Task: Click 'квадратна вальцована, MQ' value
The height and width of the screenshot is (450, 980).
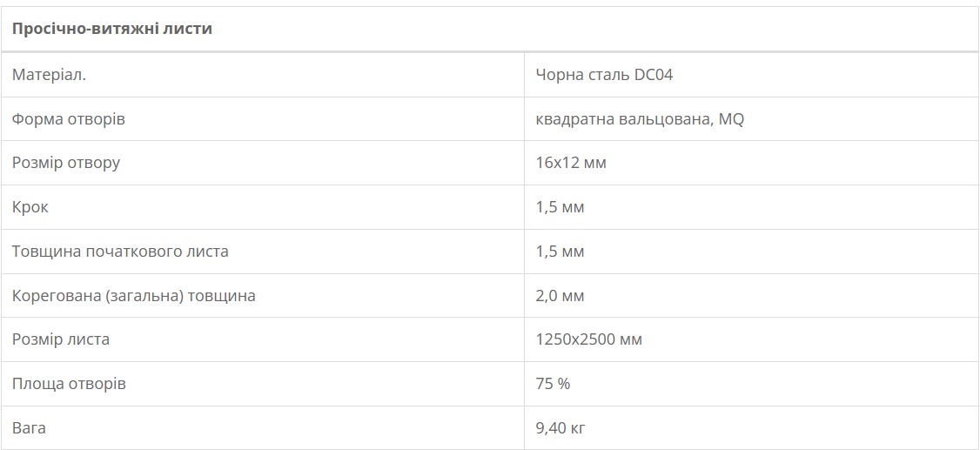Action: point(640,118)
